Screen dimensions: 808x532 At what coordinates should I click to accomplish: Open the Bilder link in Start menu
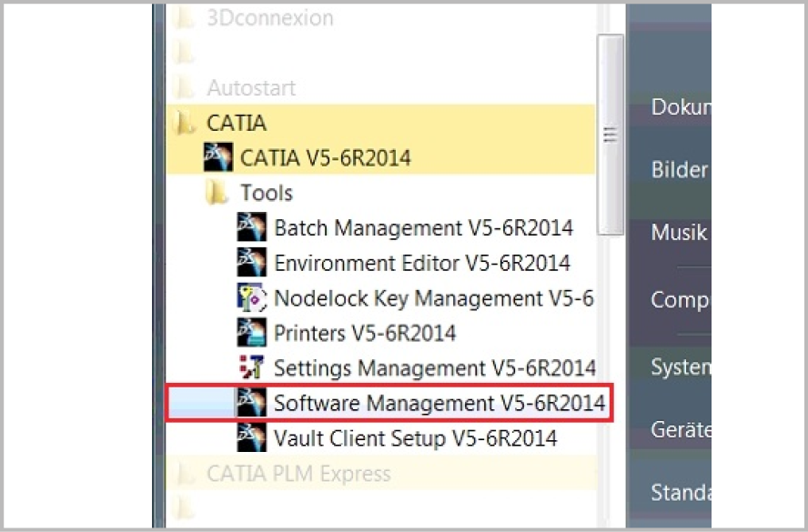click(x=679, y=169)
